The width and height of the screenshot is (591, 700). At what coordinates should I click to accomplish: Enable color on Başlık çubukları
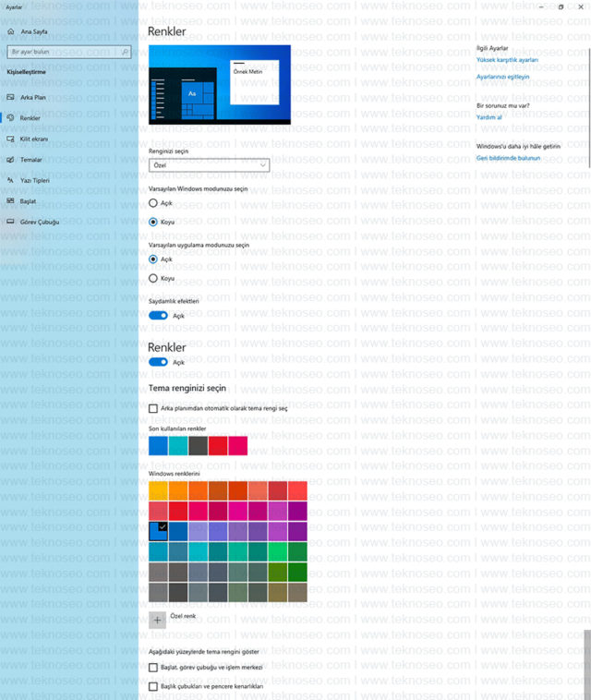[x=153, y=686]
